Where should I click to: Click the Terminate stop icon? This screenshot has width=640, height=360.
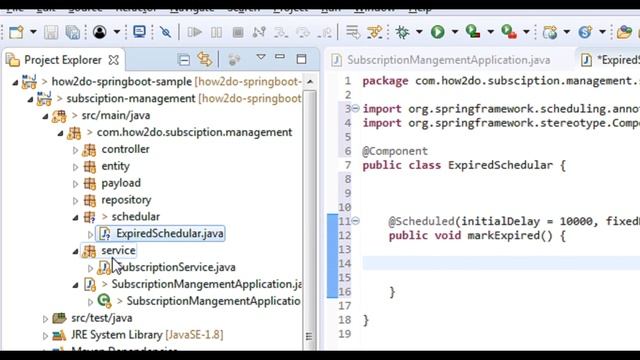coord(238,32)
